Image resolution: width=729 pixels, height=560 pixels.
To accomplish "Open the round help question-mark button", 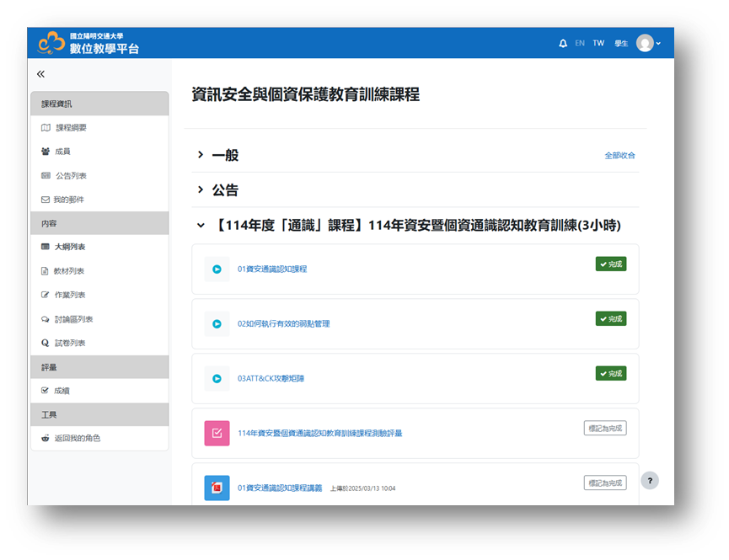I will pyautogui.click(x=650, y=480).
